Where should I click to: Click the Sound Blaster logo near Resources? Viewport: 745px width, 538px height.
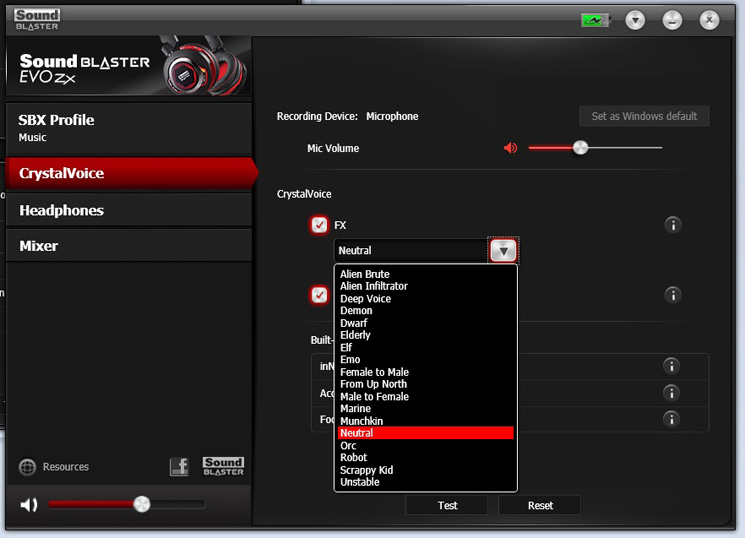(223, 466)
